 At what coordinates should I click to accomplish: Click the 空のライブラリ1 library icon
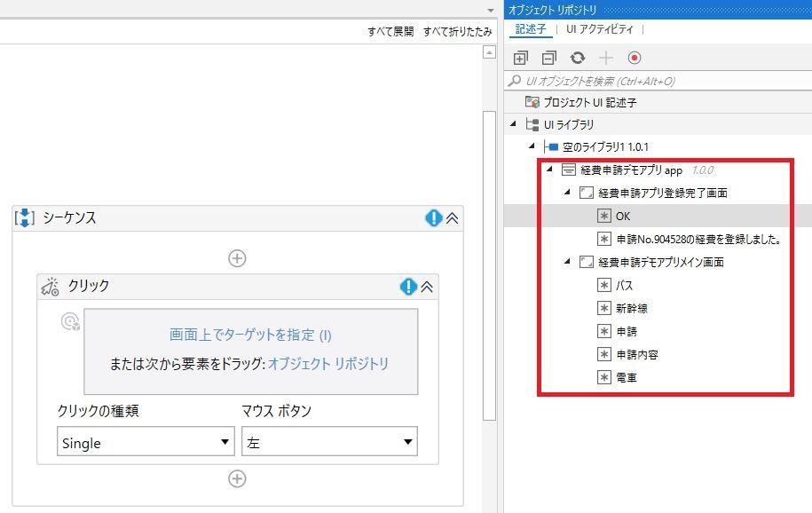[x=551, y=147]
